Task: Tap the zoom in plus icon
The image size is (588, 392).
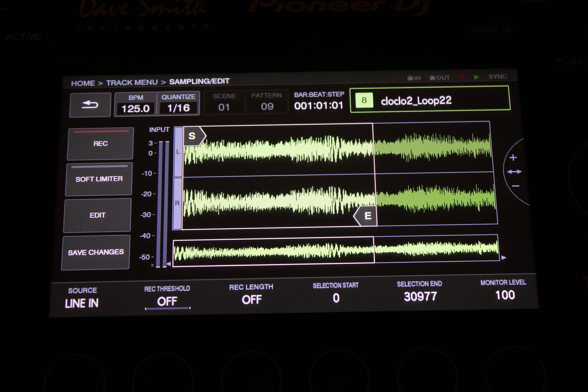Action: click(513, 158)
